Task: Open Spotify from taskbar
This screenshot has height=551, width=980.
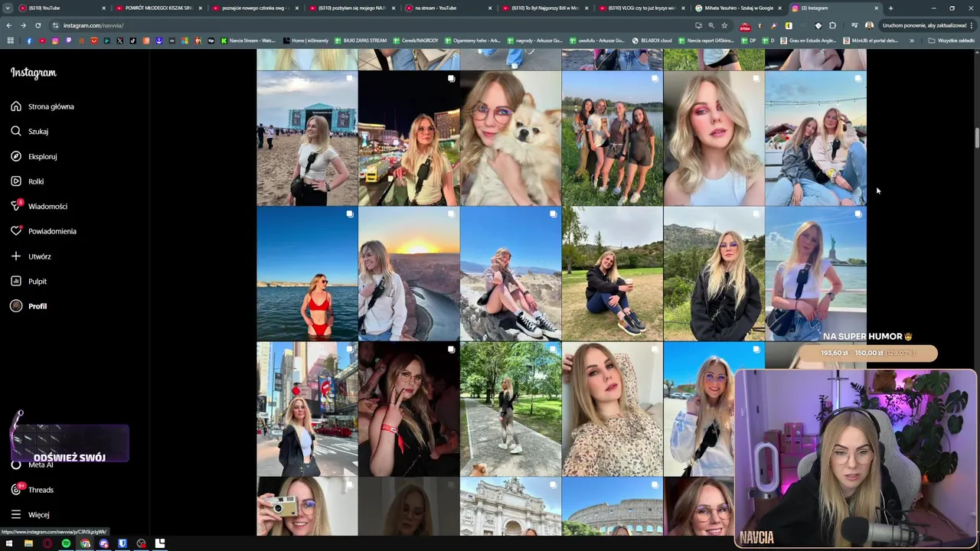Action: coord(66,543)
